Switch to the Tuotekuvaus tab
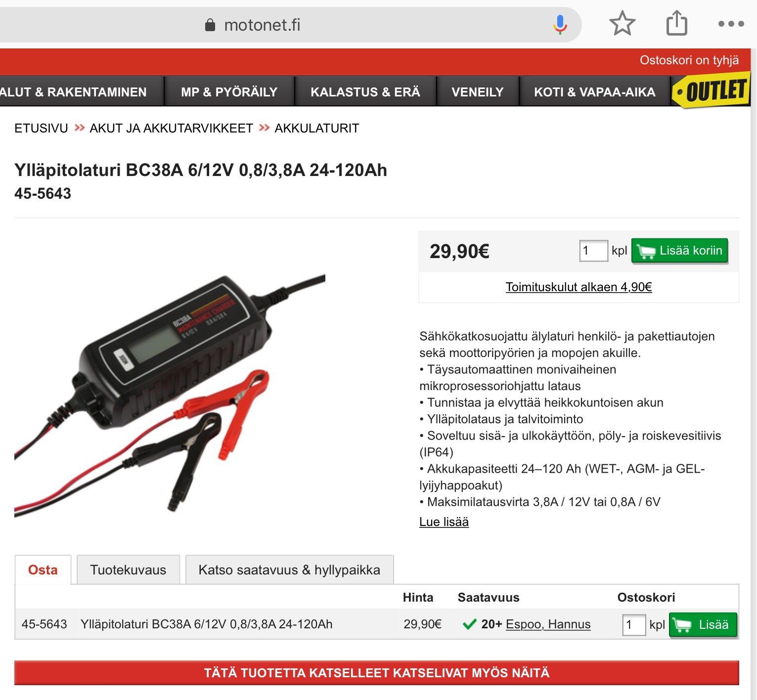Viewport: 757px width, 700px height. tap(128, 570)
